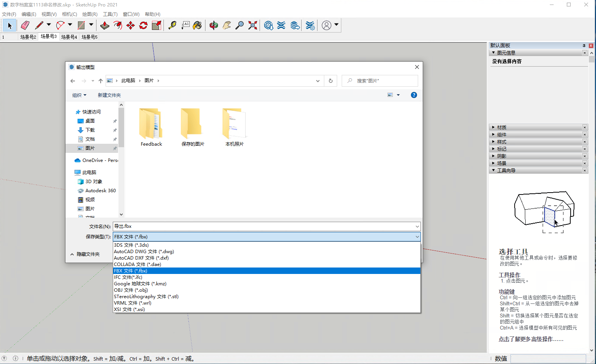Open the 窗口(W) window menu

click(131, 14)
